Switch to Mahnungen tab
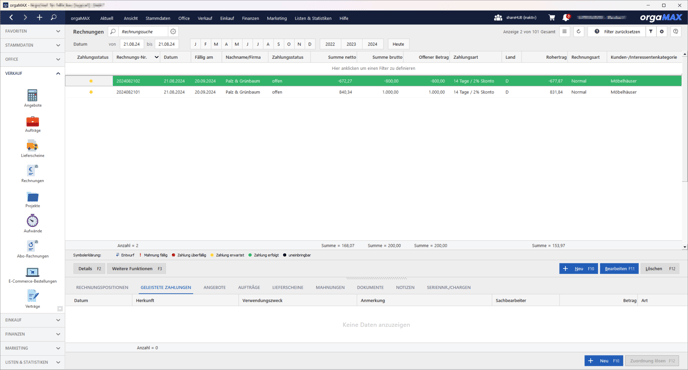688x370 pixels. tap(330, 287)
